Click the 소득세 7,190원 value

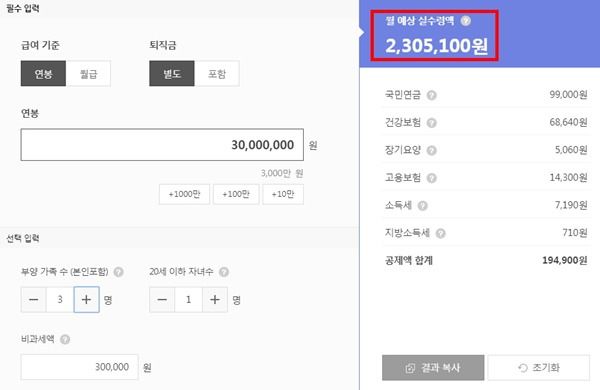pos(571,205)
